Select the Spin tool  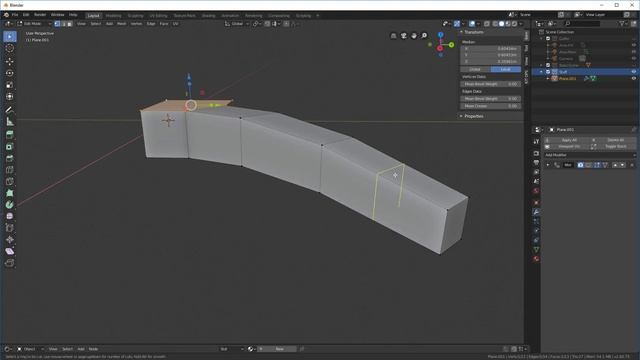tap(10, 204)
